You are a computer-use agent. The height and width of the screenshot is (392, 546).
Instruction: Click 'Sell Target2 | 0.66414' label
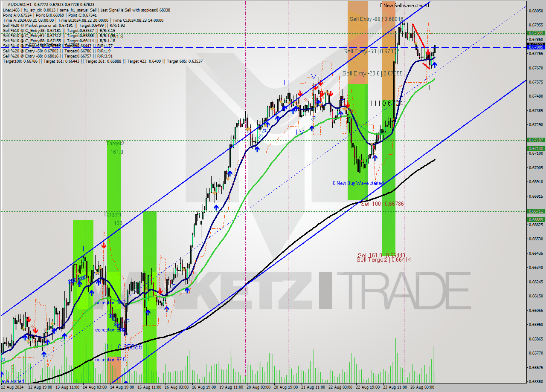[x=384, y=259]
